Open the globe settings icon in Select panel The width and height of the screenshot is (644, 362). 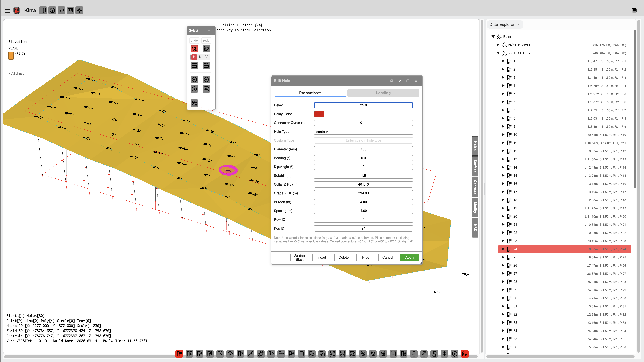[x=194, y=103]
